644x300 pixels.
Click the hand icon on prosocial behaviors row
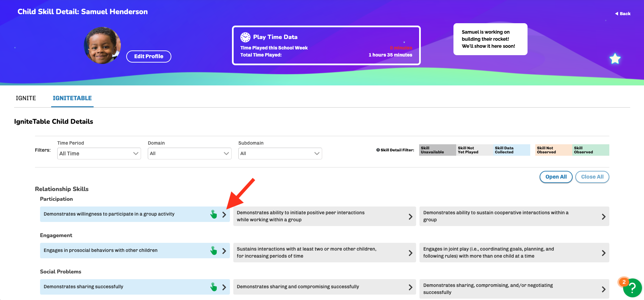tap(213, 251)
